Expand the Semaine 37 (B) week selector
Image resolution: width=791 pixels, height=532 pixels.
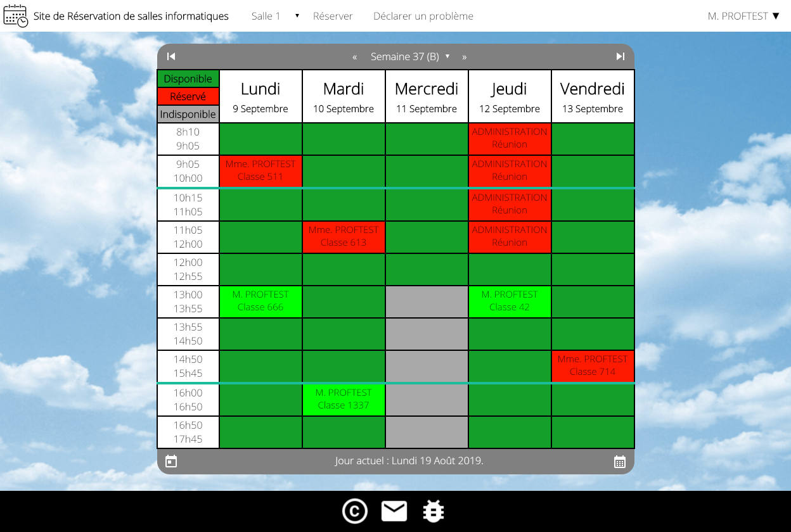(x=409, y=56)
